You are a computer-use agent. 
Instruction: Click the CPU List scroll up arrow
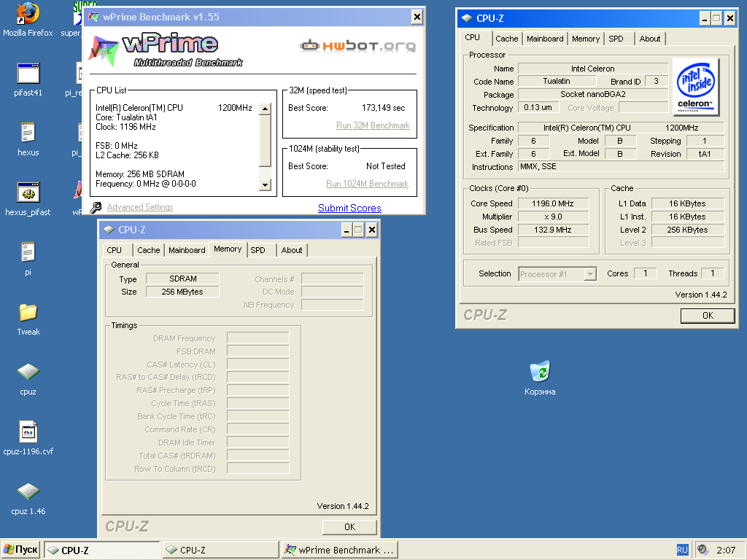(265, 109)
